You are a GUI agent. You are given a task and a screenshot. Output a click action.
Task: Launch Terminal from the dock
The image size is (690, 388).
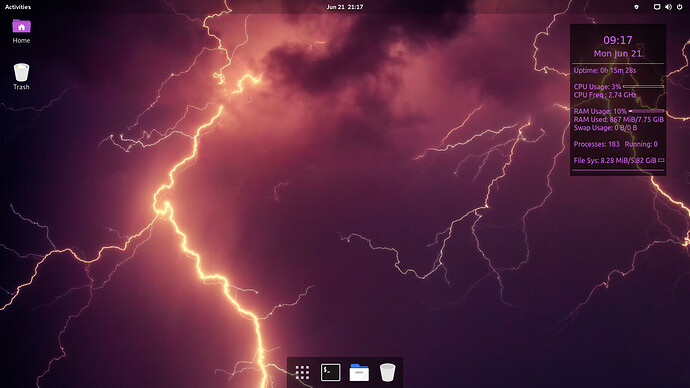[330, 372]
